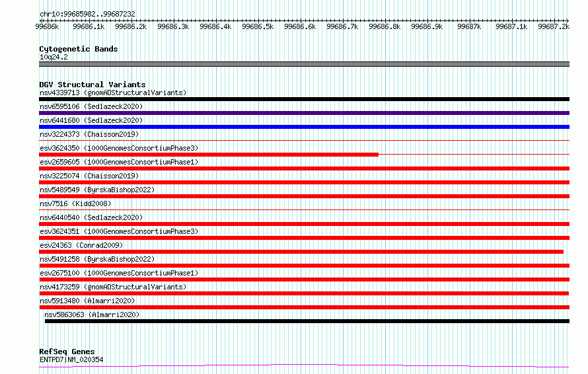This screenshot has width=588, height=374.
Task: Select the 99686k ruler tick label
Action: click(47, 26)
